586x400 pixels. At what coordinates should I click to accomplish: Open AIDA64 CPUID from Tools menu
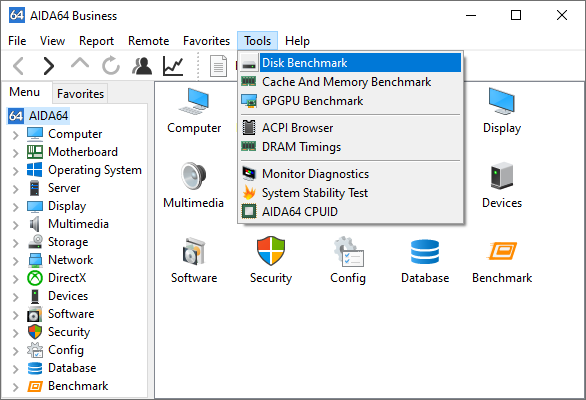[350, 212]
